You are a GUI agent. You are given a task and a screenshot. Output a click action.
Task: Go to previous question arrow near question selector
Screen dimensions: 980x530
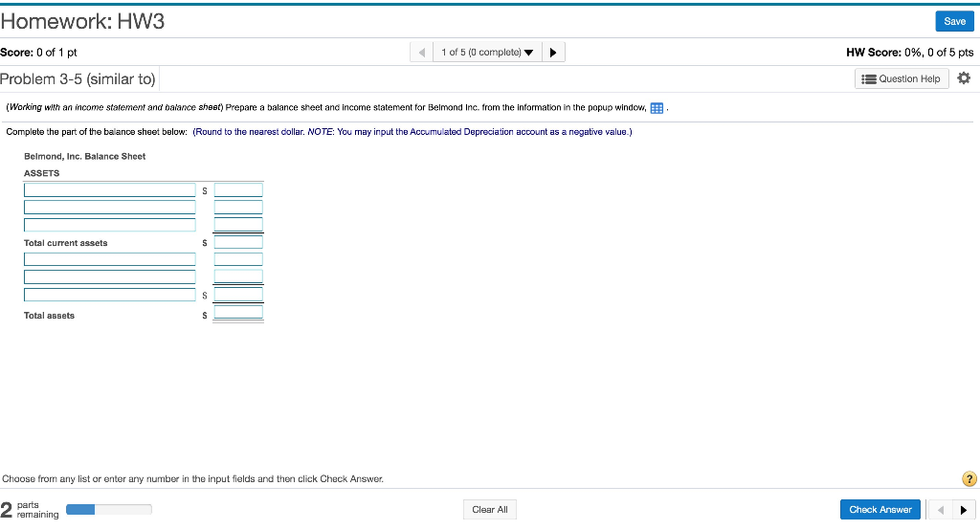pos(422,53)
